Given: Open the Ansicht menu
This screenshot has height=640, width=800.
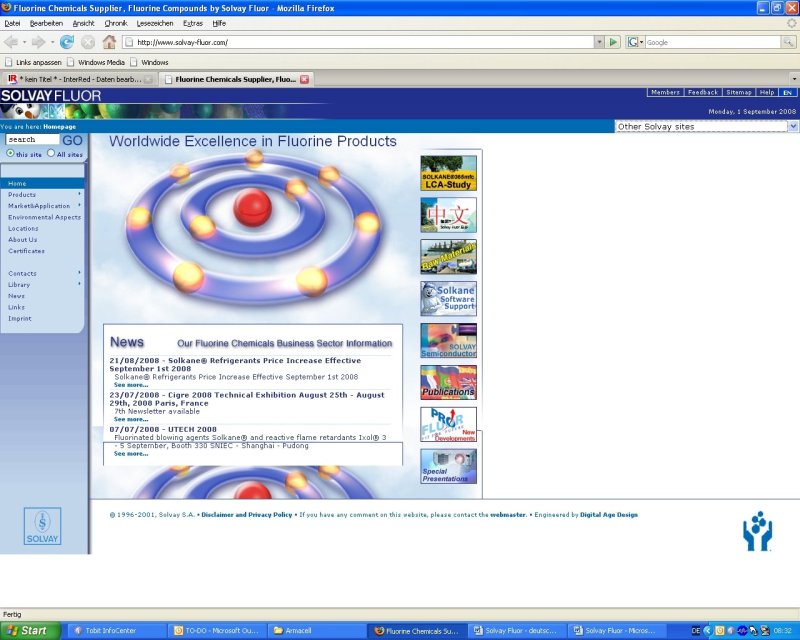Looking at the screenshot, I should coord(84,23).
